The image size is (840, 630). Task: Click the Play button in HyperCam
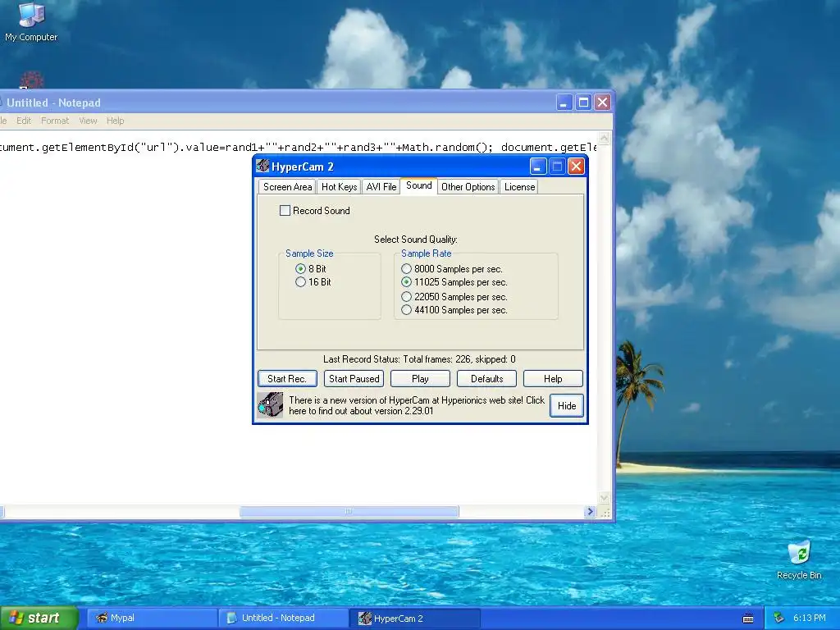[x=420, y=379]
